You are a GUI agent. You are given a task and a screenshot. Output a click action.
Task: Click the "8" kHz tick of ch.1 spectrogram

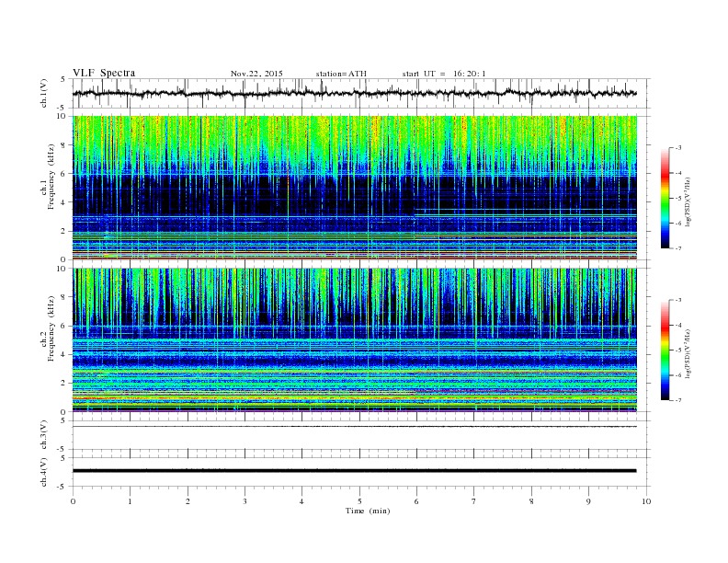63,145
